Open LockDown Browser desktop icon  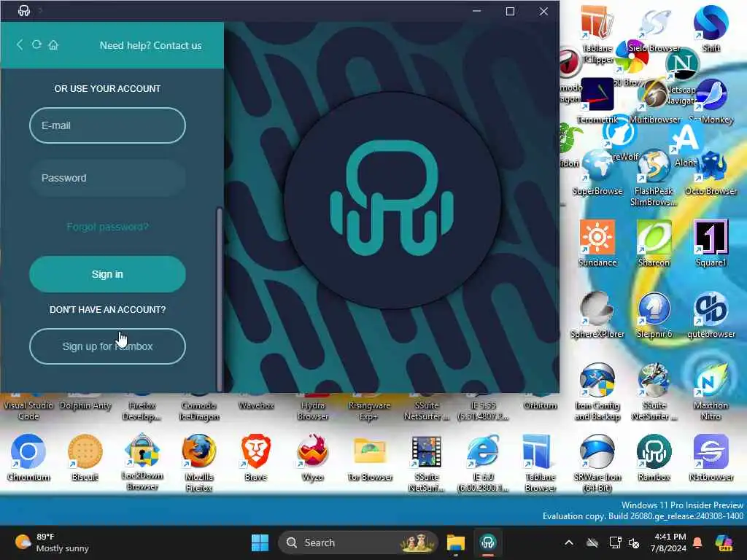click(142, 462)
